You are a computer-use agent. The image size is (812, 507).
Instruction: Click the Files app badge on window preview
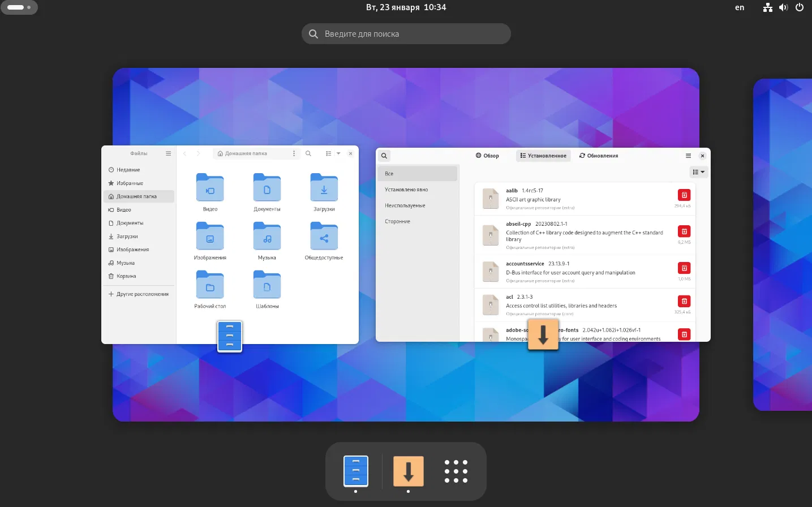(230, 336)
